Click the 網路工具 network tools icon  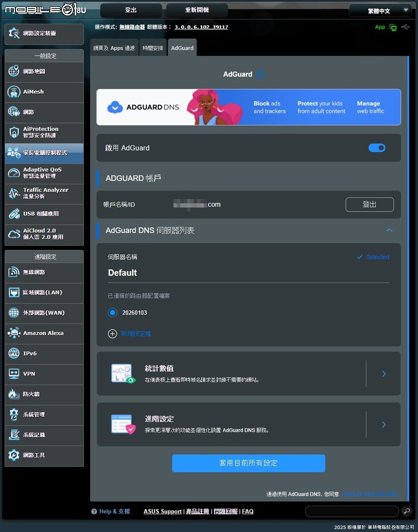point(14,455)
